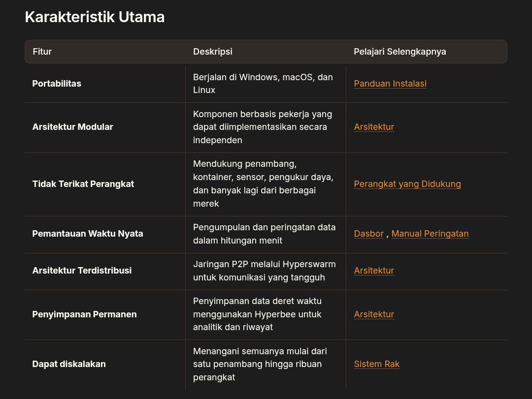The image size is (532, 399).
Task: Click the Deskripsi column header
Action: (x=213, y=52)
